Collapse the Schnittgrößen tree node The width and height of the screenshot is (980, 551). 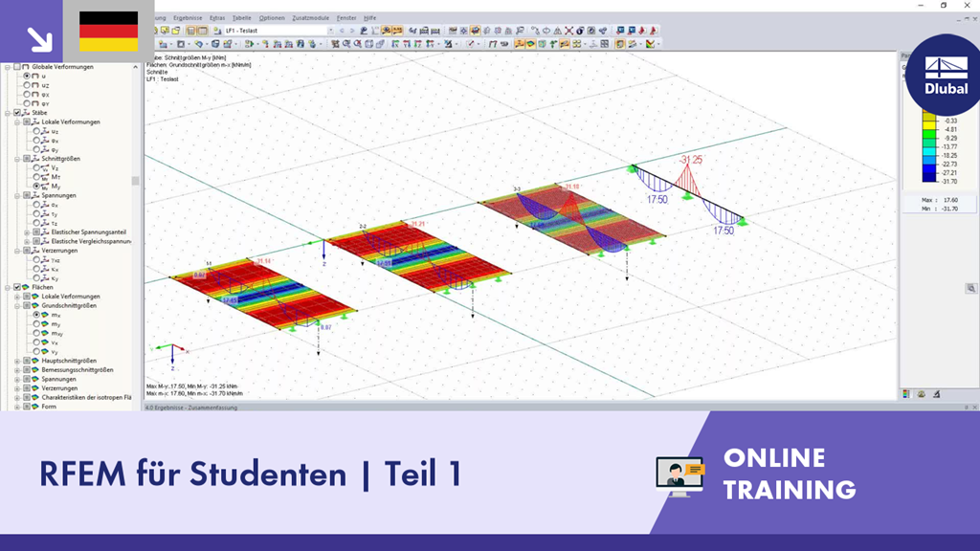click(17, 159)
